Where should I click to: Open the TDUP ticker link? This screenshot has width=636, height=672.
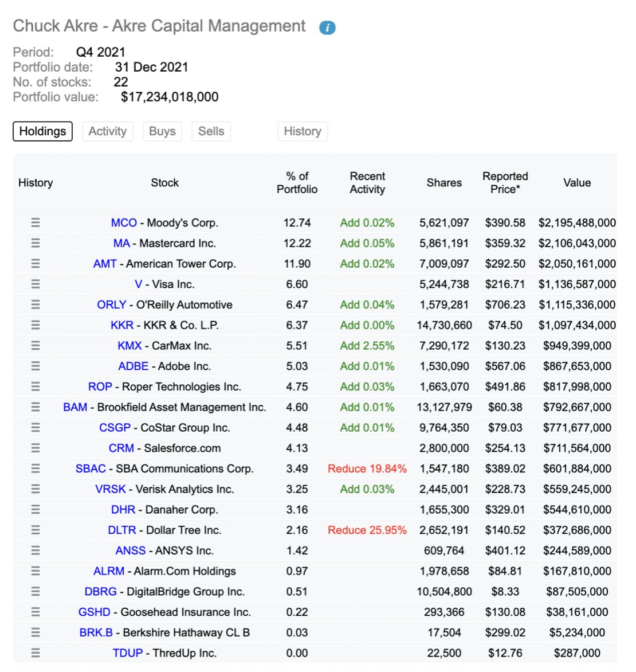tap(128, 653)
